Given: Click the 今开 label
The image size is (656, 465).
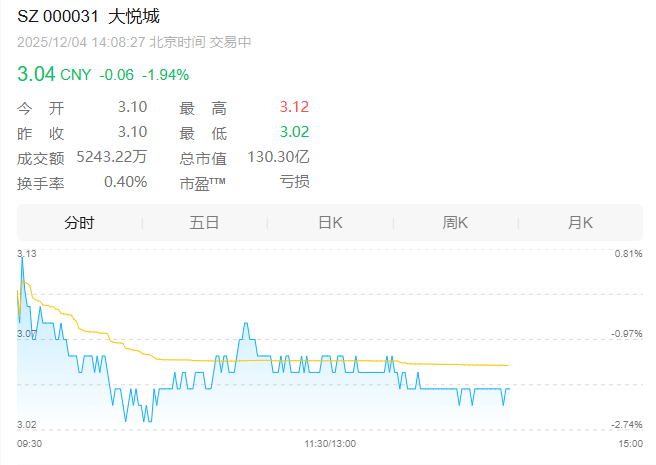Looking at the screenshot, I should pos(41,108).
